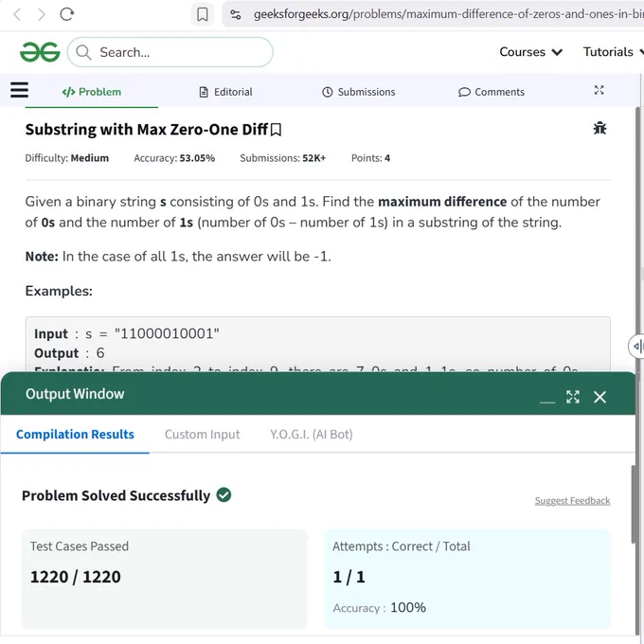The image size is (644, 644).
Task: Click the Attempts 1 / 1 value
Action: point(349,577)
